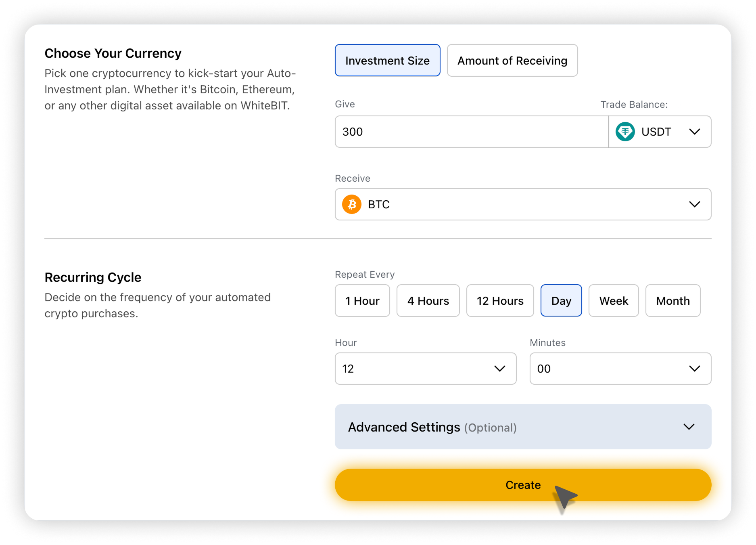The width and height of the screenshot is (756, 545).
Task: Select the 12 Hours repeat interval
Action: click(x=500, y=301)
